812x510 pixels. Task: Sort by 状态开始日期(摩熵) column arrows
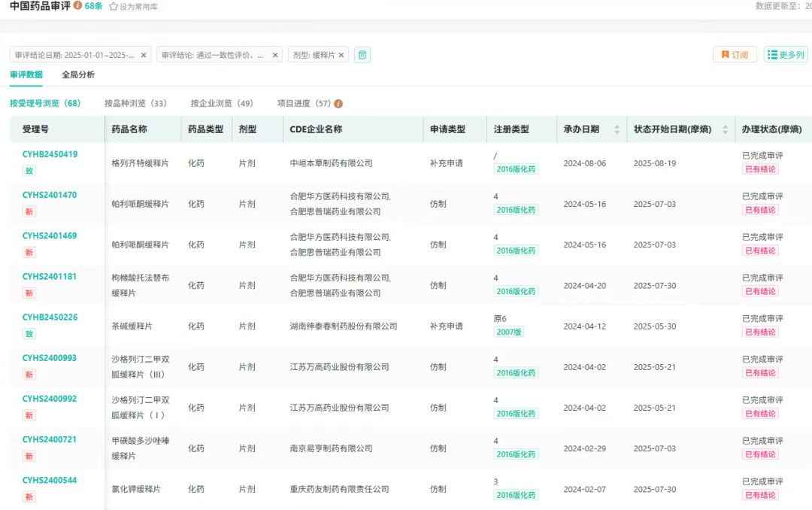tap(726, 129)
